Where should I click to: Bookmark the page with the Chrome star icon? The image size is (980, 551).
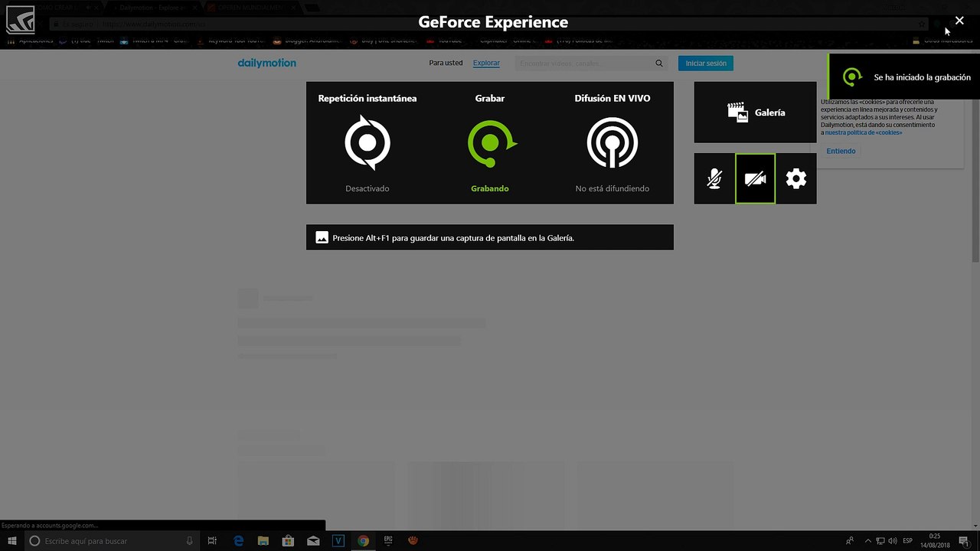pyautogui.click(x=922, y=24)
